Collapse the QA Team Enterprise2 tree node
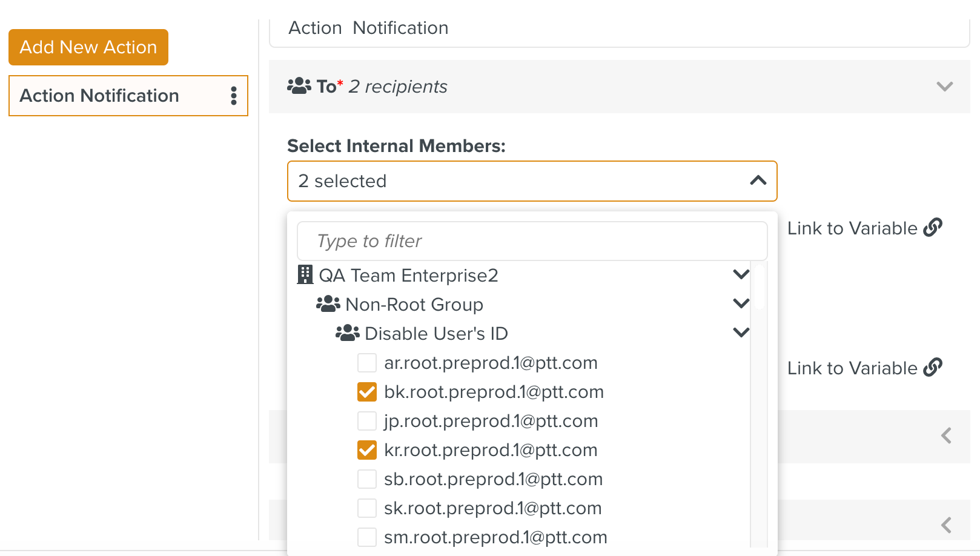Screen dimensions: 980x556 [741, 275]
